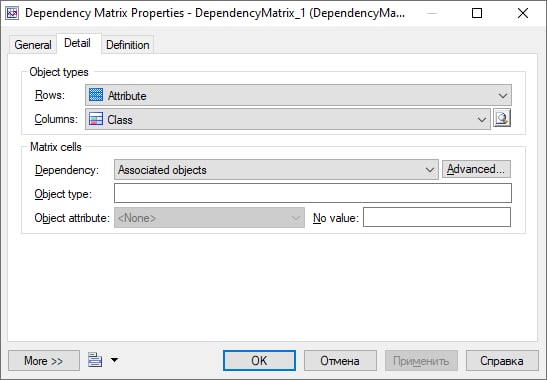547x380 pixels.
Task: Click the Class icon in Columns field
Action: click(96, 119)
